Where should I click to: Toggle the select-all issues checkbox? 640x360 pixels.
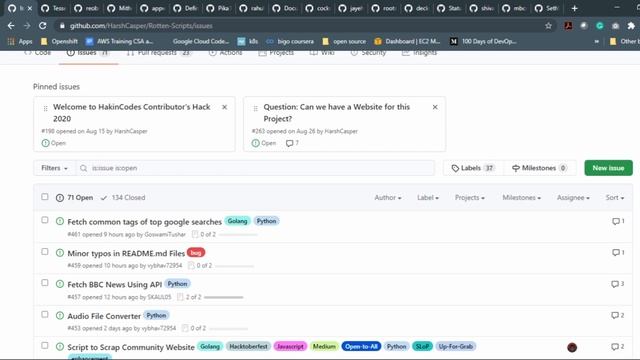tap(45, 197)
